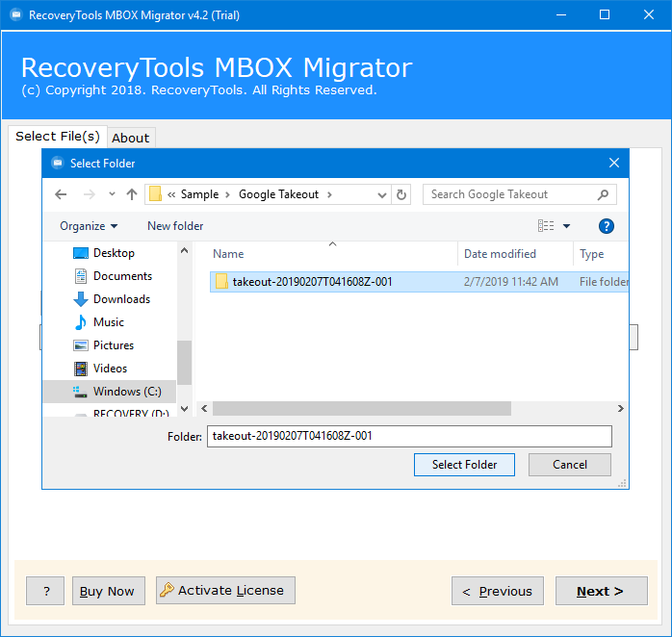Expand chevron after Google Takeout breadcrumb
The height and width of the screenshot is (637, 672).
[329, 194]
